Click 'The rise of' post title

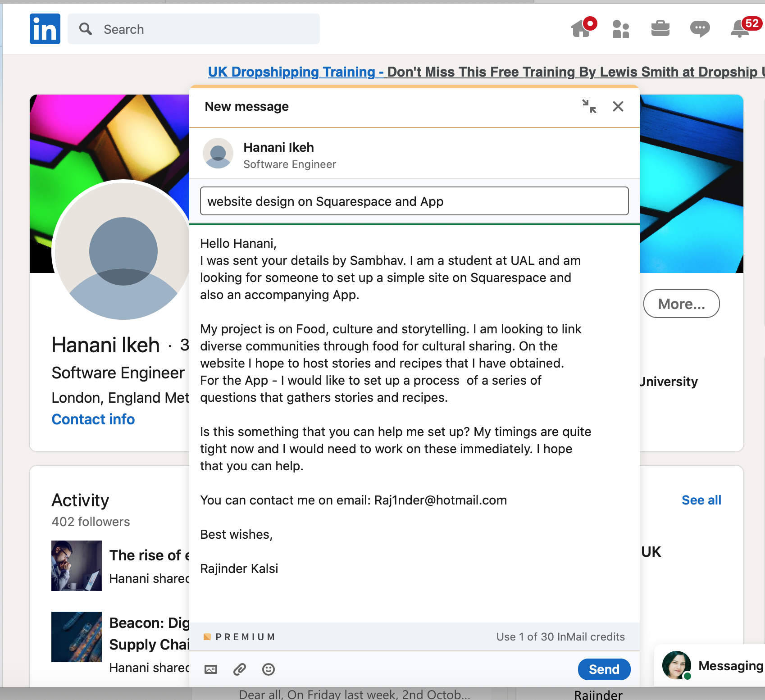tap(150, 555)
